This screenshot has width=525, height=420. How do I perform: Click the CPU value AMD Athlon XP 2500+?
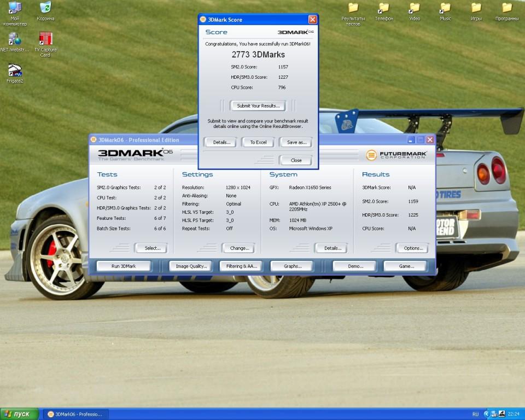click(x=317, y=206)
